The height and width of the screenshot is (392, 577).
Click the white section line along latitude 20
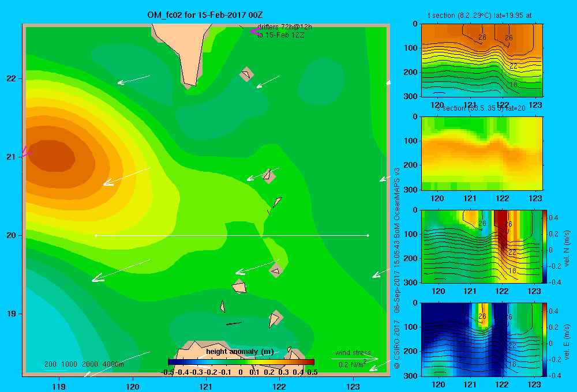(232, 235)
